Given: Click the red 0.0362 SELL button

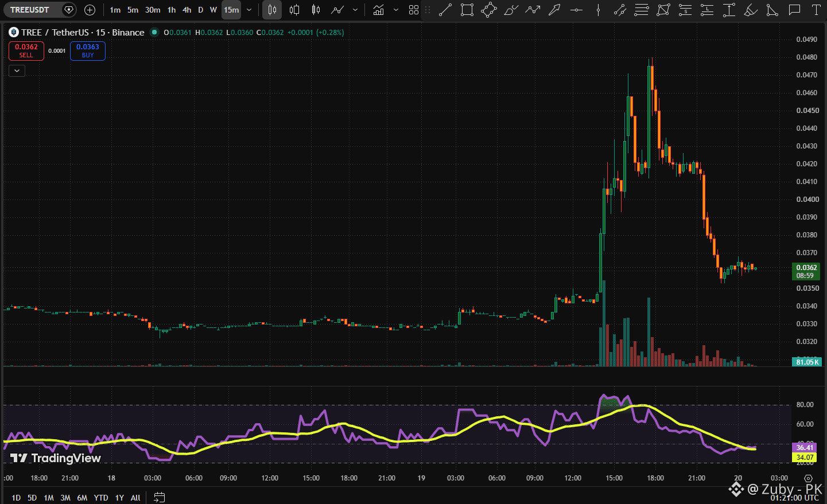Looking at the screenshot, I should coord(26,51).
